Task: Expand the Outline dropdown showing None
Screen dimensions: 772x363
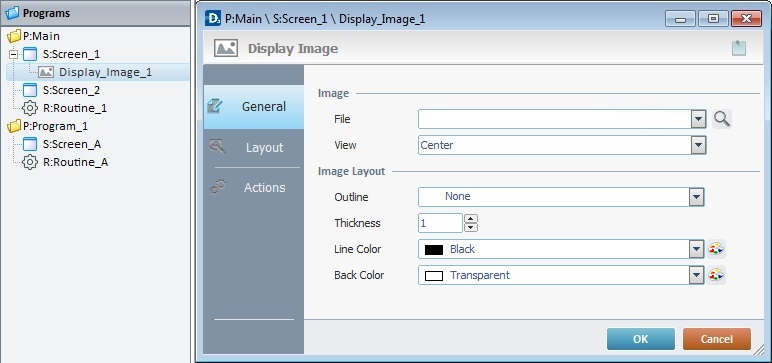Action: [561, 197]
